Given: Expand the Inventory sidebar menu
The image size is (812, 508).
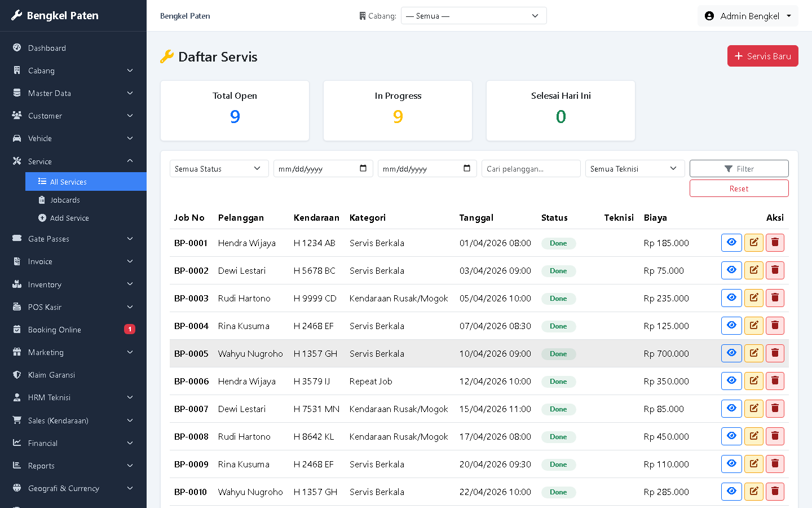Looking at the screenshot, I should pyautogui.click(x=73, y=284).
